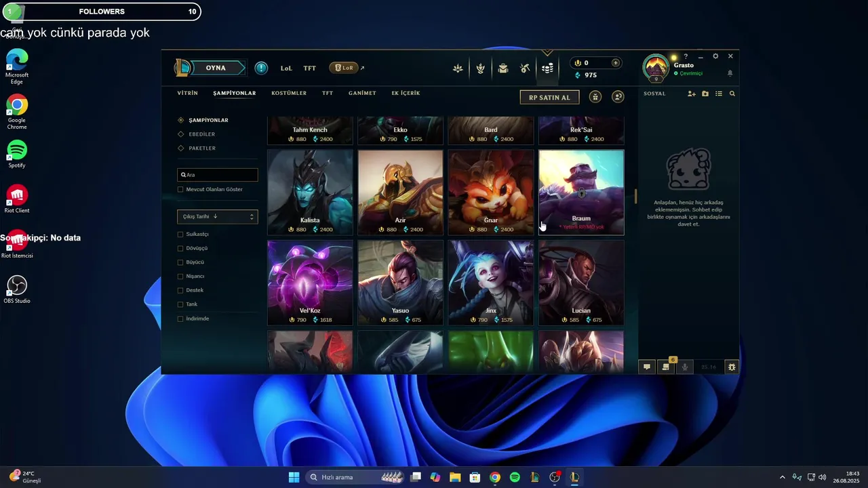
Task: Open missions icon with 6 badge
Action: coord(667,366)
